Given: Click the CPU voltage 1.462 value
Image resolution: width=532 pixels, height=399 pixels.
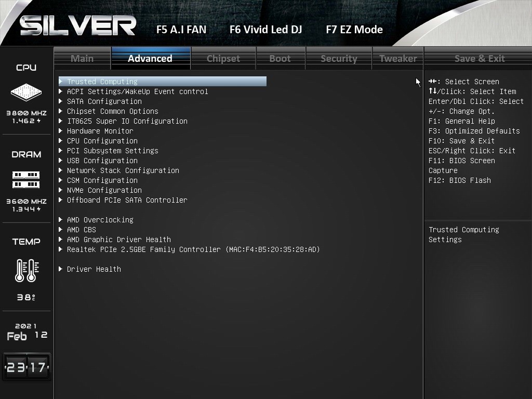Looking at the screenshot, I should point(26,121).
